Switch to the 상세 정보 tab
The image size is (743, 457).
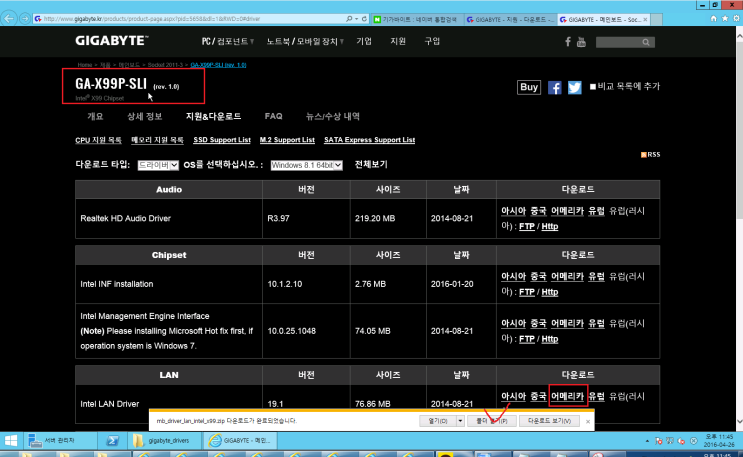(x=145, y=116)
